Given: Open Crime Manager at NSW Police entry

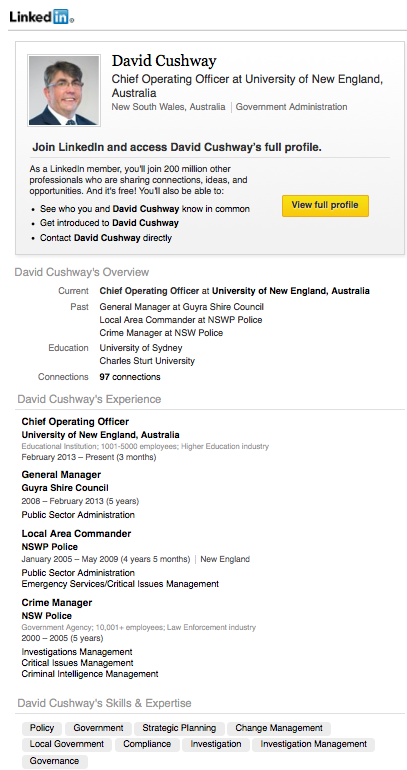Looking at the screenshot, I should click(x=161, y=333).
